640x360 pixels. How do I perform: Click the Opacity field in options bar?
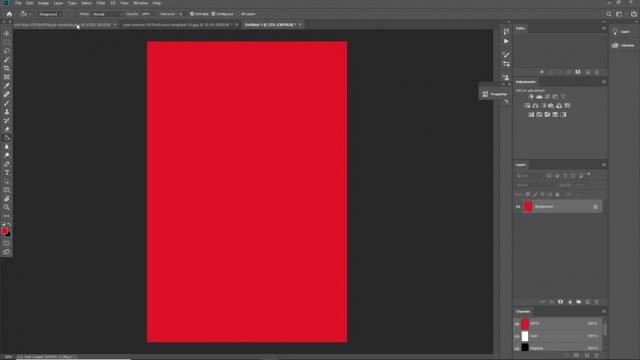(147, 14)
